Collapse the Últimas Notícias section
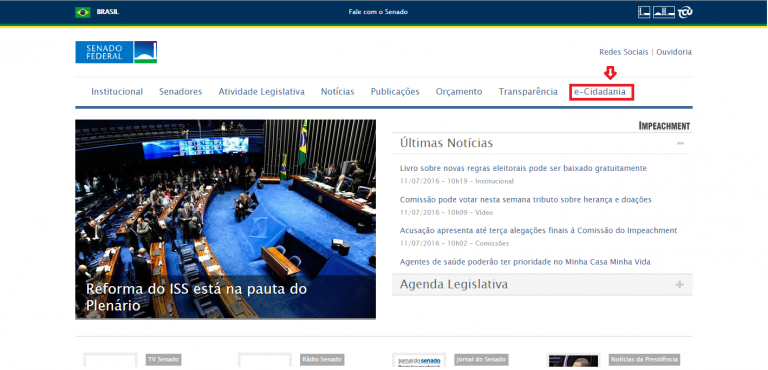The width and height of the screenshot is (768, 370). (680, 143)
